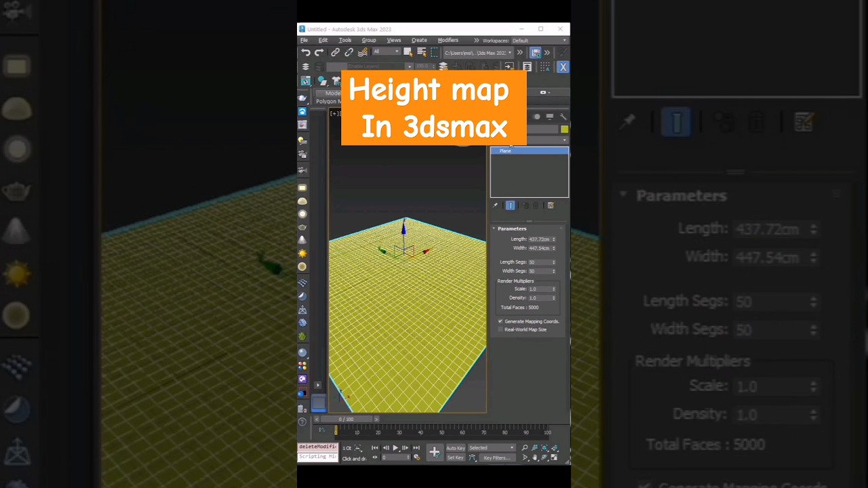Viewport: 868px width, 488px height.
Task: Choose the Rectangular Selection Region tool
Action: point(435,52)
